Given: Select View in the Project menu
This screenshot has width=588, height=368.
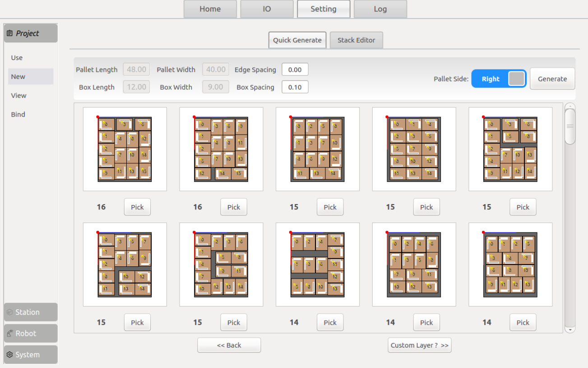Looking at the screenshot, I should 31,96.
